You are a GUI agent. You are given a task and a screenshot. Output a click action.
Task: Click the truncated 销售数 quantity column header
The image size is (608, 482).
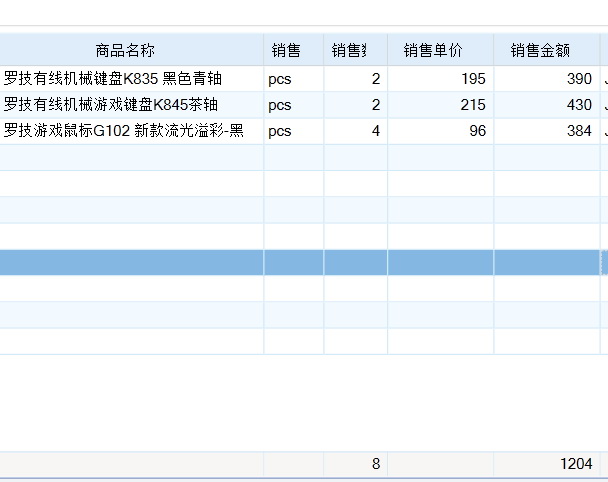point(356,50)
